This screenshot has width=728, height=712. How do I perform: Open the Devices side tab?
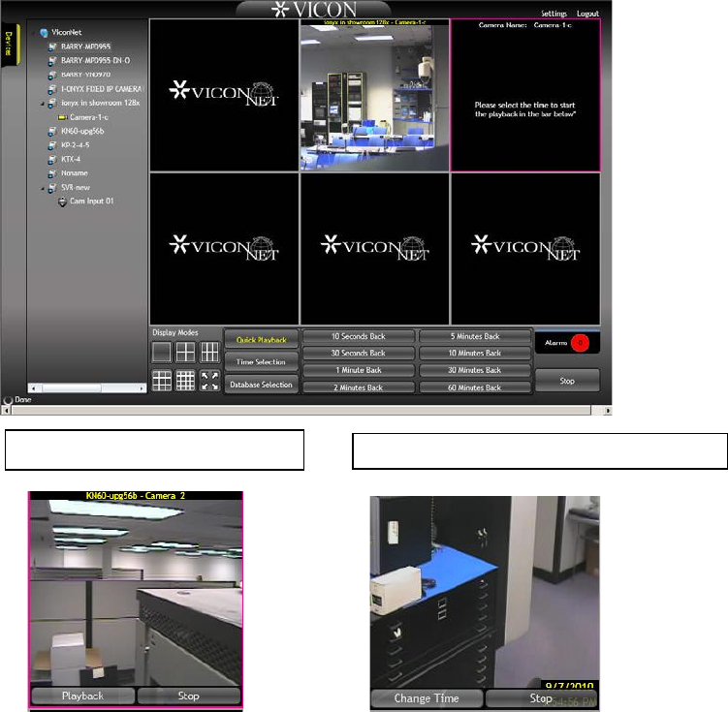9,44
